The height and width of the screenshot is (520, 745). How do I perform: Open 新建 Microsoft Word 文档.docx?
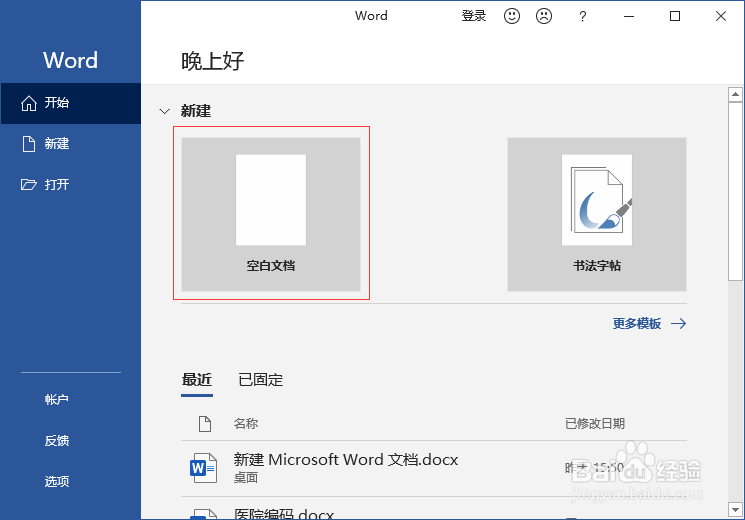[434, 468]
